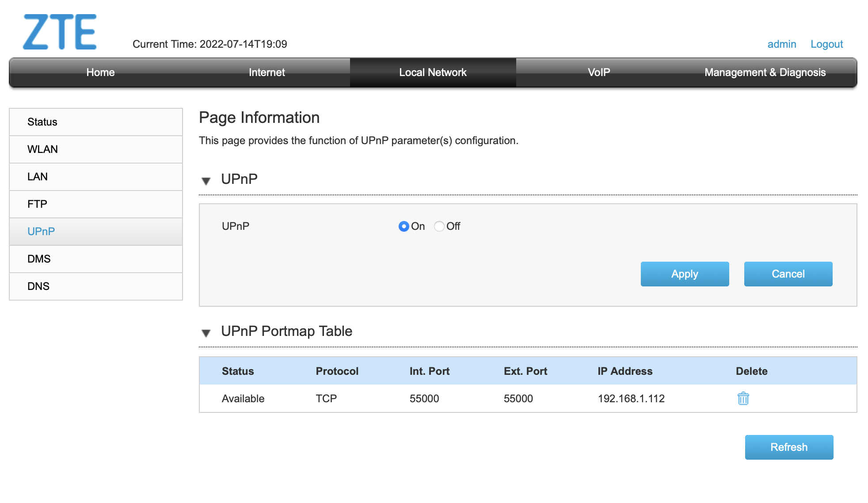
Task: Click the Status column header
Action: [238, 371]
